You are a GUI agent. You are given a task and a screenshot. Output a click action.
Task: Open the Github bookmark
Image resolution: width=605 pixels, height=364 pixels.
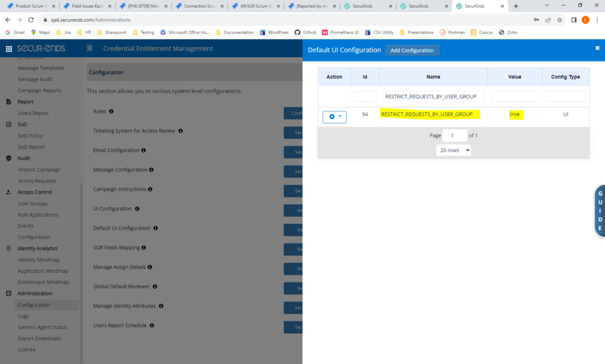305,32
